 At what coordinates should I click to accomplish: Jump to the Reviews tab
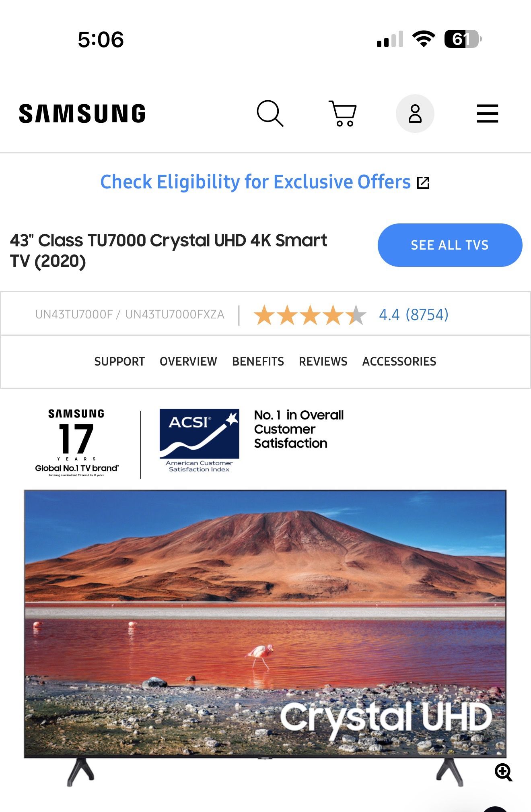pyautogui.click(x=323, y=362)
